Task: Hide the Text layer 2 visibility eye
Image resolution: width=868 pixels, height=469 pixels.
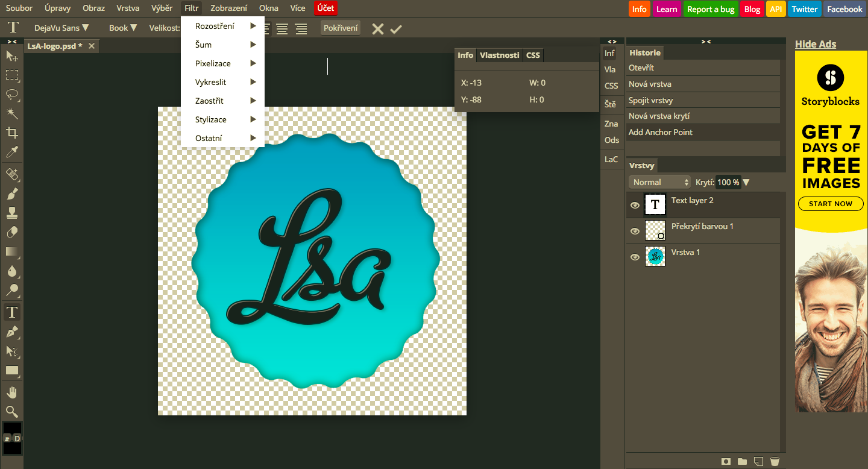Action: click(x=635, y=205)
